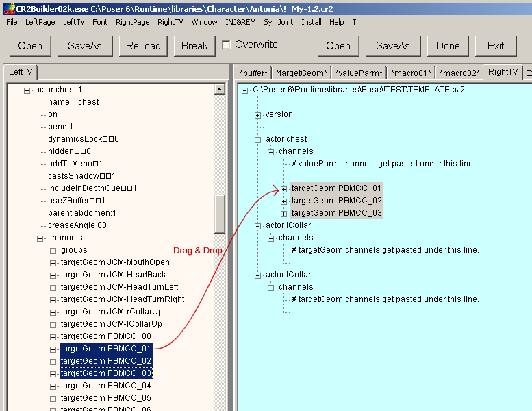The image size is (532, 411).
Task: Expand targetGeom PBMCC_01 in left tree
Action: point(53,349)
